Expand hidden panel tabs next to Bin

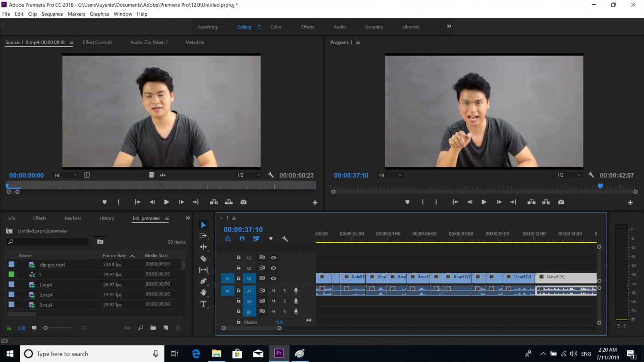(188, 218)
